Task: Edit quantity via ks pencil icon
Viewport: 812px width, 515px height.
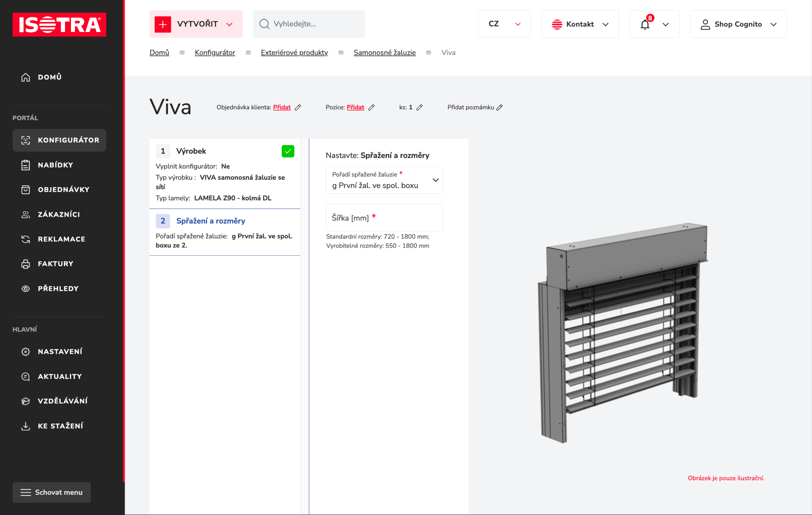Action: pyautogui.click(x=420, y=108)
